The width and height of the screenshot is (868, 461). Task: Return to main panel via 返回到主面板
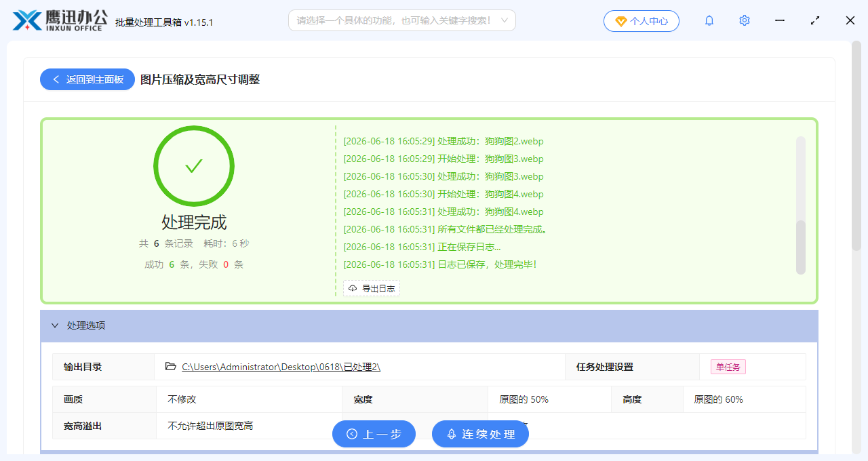[x=87, y=79]
